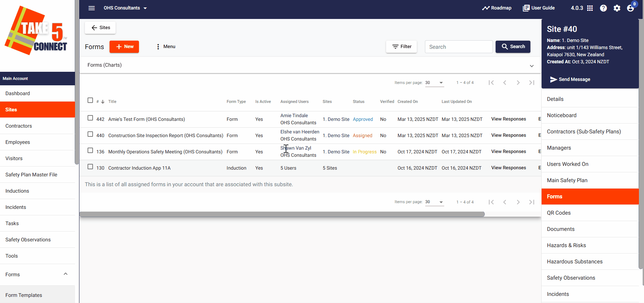
Task: Check the row for form 442
Action: pyautogui.click(x=90, y=118)
